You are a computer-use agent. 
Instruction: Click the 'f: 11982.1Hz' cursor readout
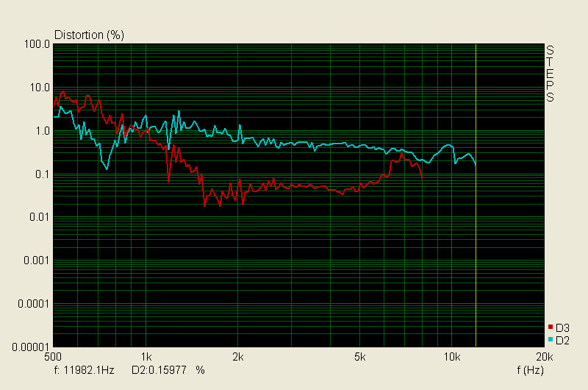(84, 370)
